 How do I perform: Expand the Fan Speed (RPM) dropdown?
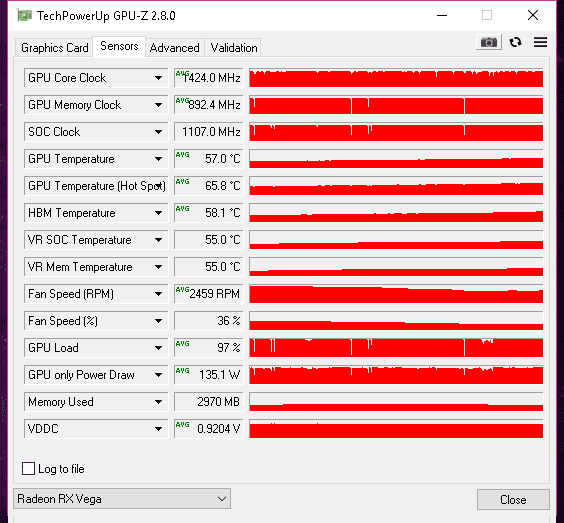(96, 294)
